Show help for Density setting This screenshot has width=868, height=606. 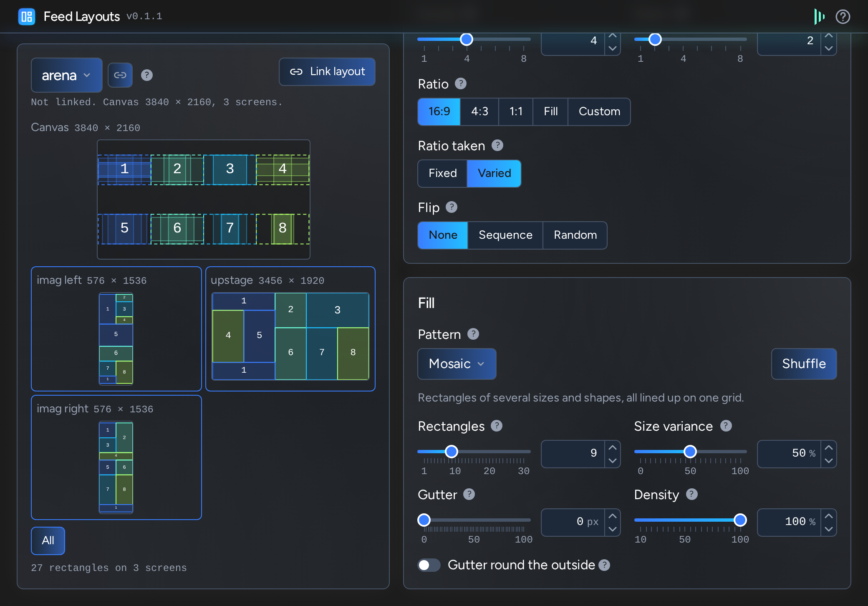[x=692, y=494]
